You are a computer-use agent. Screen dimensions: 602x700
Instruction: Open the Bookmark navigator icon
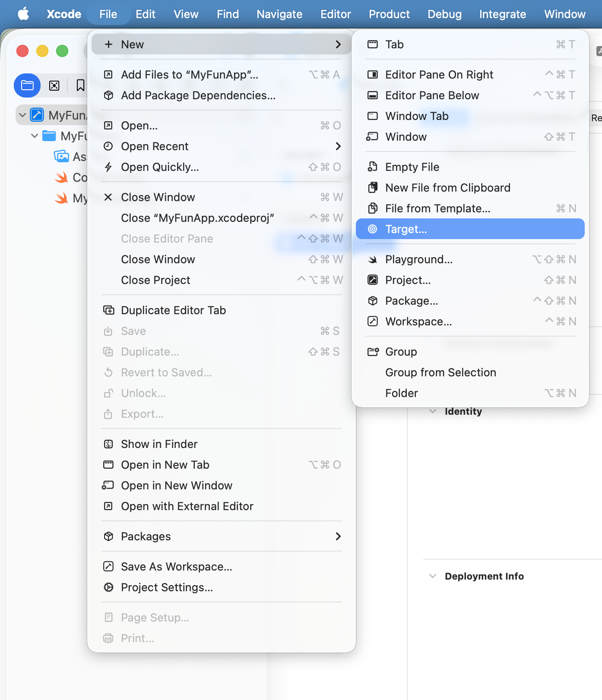(80, 85)
